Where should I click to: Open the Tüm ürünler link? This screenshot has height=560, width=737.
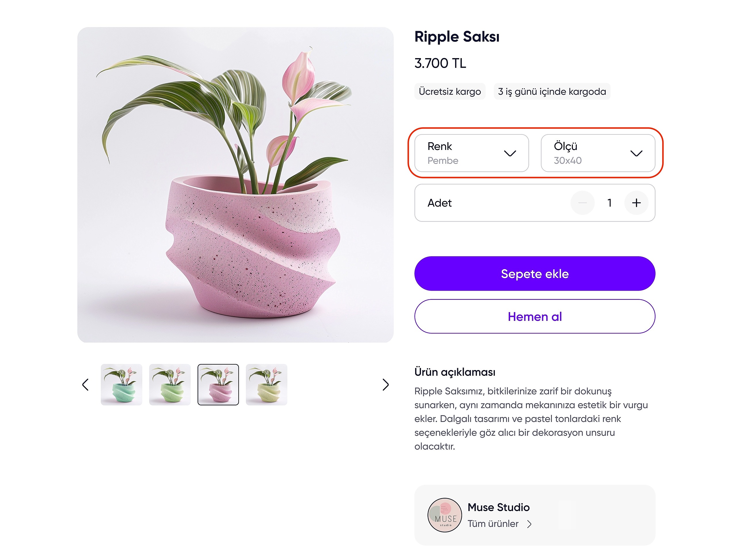493,524
